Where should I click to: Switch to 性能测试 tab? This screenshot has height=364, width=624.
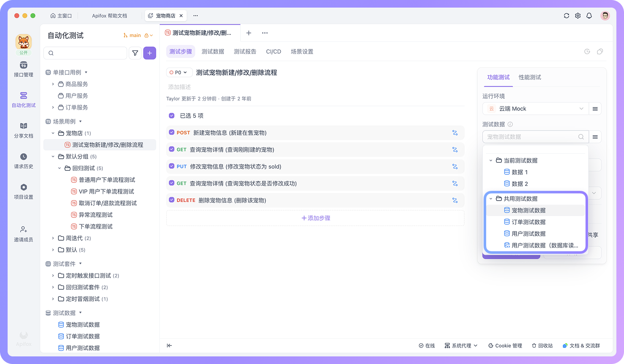[530, 77]
